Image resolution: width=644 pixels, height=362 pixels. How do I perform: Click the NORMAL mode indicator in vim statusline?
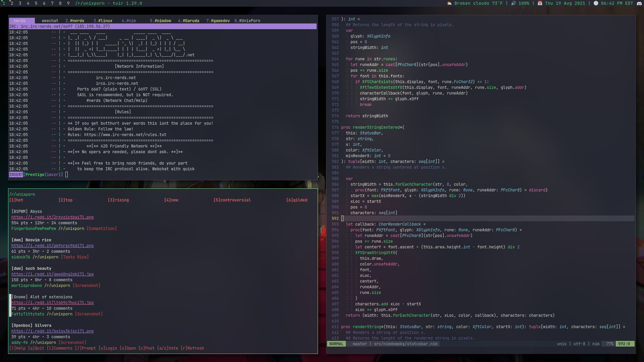click(336, 344)
